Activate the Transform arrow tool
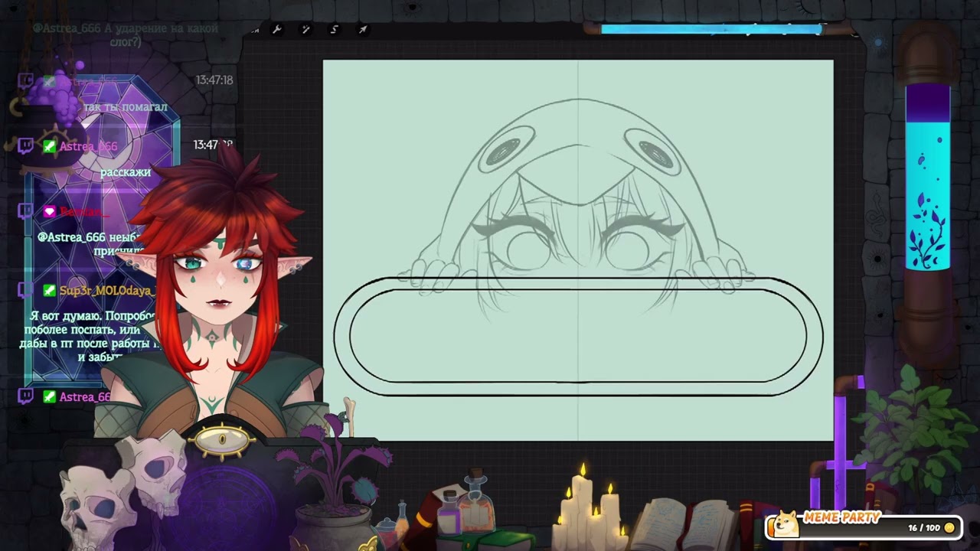This screenshot has height=551, width=980. [363, 30]
